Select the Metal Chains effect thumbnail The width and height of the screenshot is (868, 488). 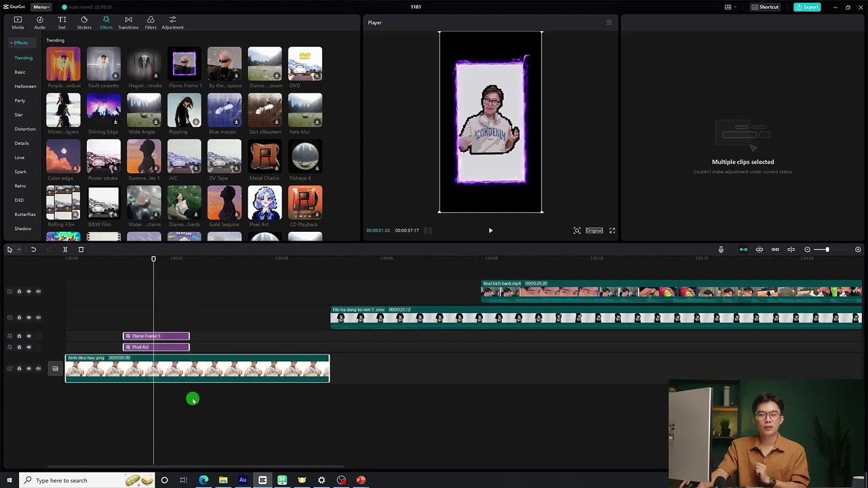point(264,157)
